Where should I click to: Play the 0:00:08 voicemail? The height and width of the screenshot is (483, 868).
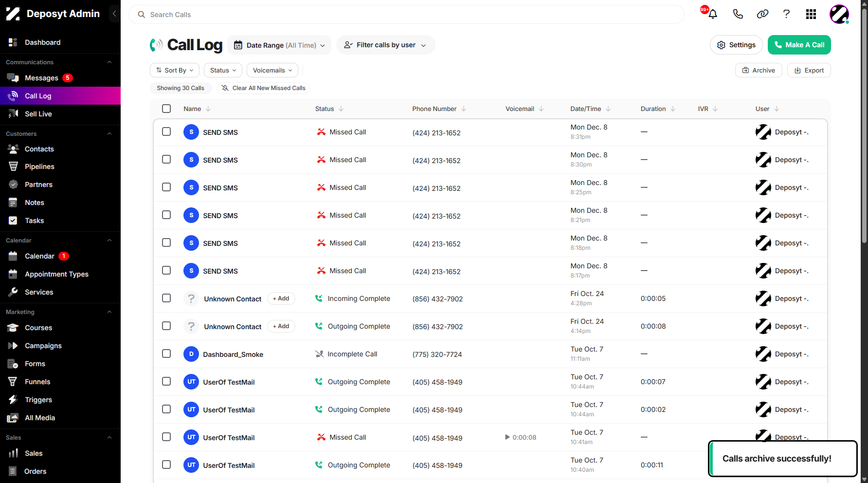[507, 437]
